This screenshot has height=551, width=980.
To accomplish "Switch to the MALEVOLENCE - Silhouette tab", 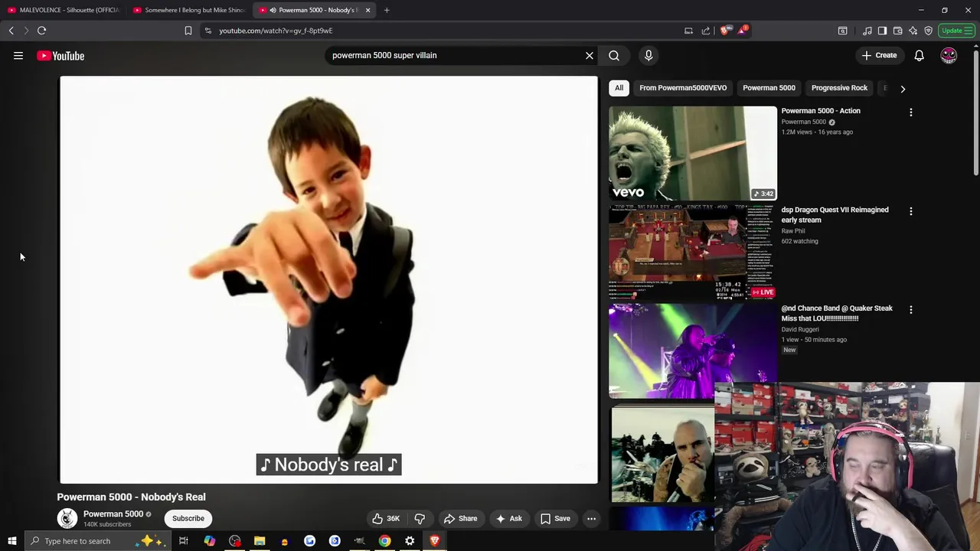I will pyautogui.click(x=64, y=10).
